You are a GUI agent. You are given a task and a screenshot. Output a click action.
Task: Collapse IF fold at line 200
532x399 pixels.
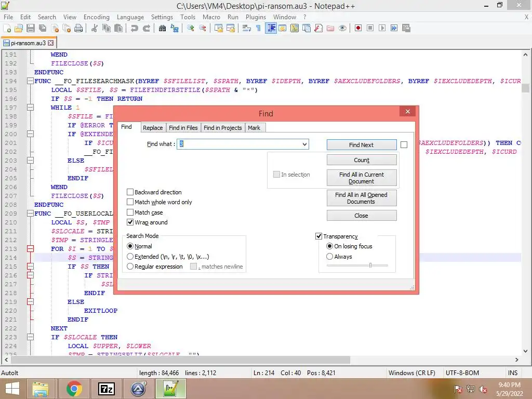click(x=30, y=134)
